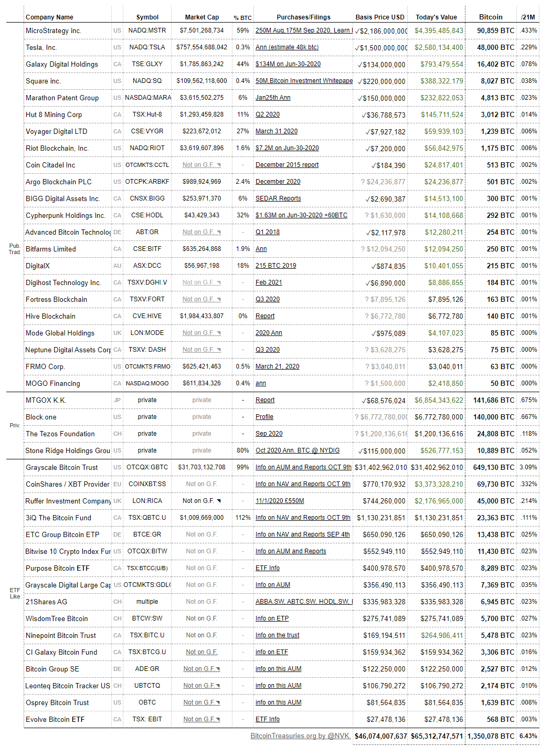
Task: Open Cypherpunk '$1.63M on Jun-30-2020 +60BTC' link
Action: [301, 215]
